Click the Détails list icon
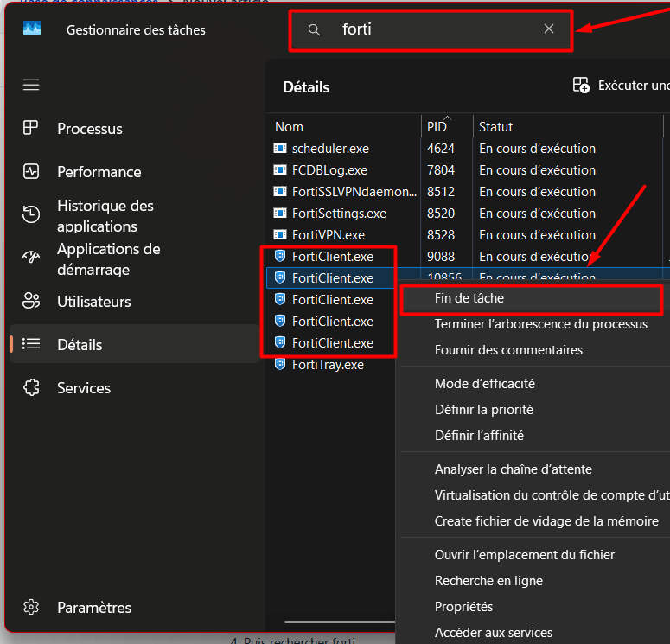This screenshot has height=644, width=670. pos(31,344)
